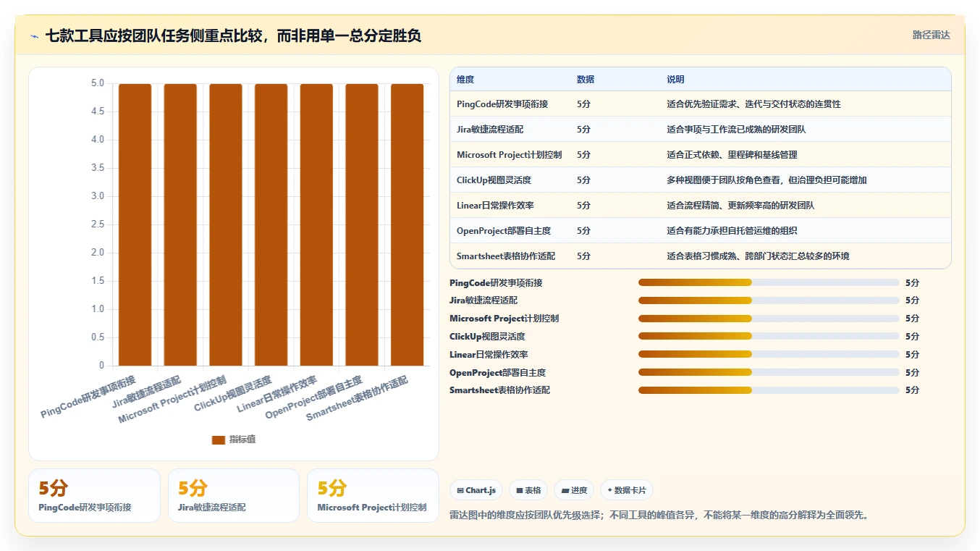The width and height of the screenshot is (980, 551).
Task: Click the 2.5 y-axis tick label
Action: (98, 224)
